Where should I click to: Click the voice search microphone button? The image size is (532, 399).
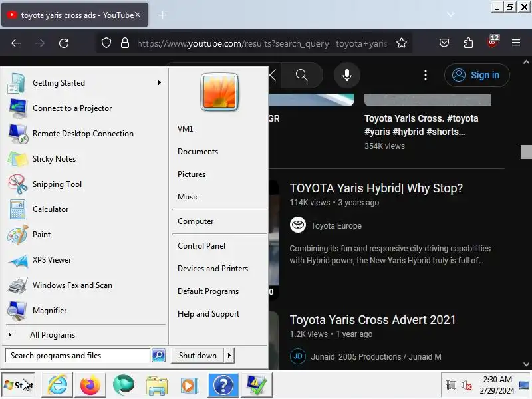pyautogui.click(x=346, y=75)
